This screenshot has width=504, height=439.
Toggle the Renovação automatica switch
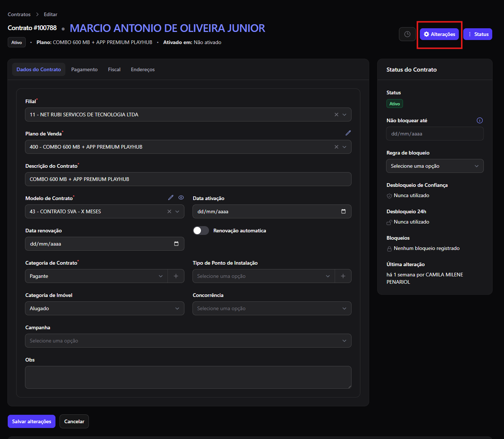pyautogui.click(x=201, y=231)
